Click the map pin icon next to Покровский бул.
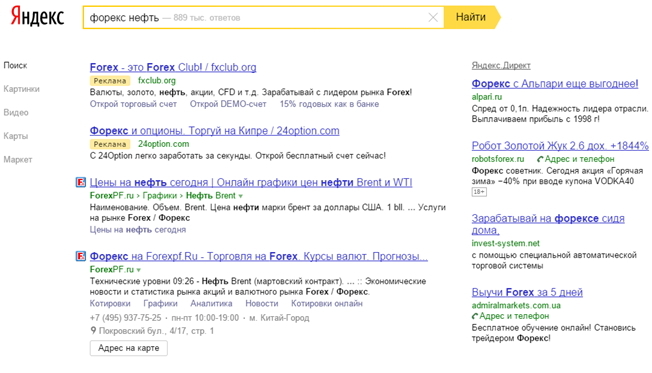The height and width of the screenshot is (373, 652). (x=93, y=331)
